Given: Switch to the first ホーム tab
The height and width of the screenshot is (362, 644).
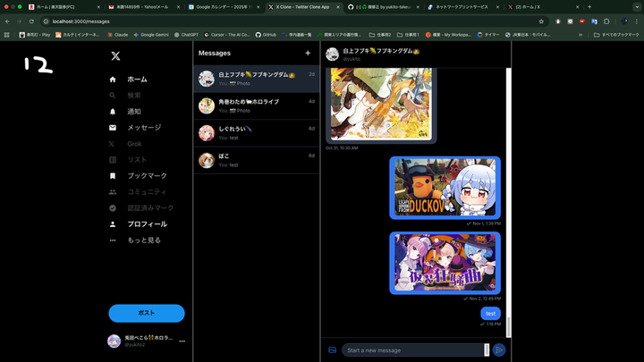Looking at the screenshot, I should coord(64,7).
